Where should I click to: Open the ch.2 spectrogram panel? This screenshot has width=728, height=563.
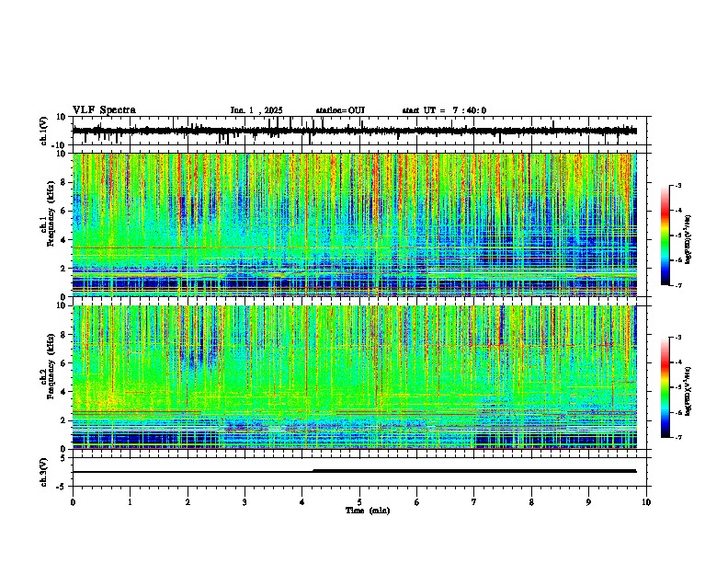355,377
